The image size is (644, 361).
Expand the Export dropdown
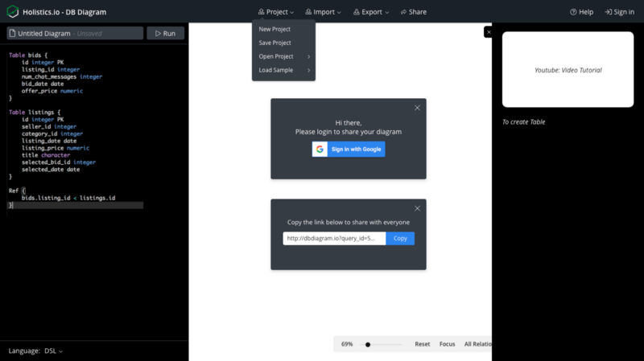(371, 12)
